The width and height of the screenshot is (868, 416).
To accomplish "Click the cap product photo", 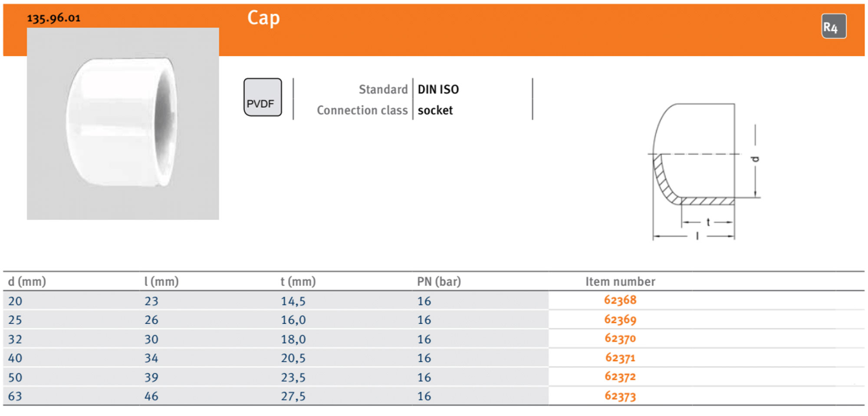I will point(123,124).
